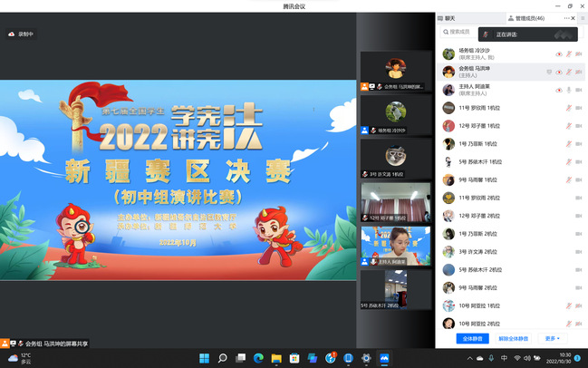Open the 聊天 chat tab
588x368 pixels.
449,17
